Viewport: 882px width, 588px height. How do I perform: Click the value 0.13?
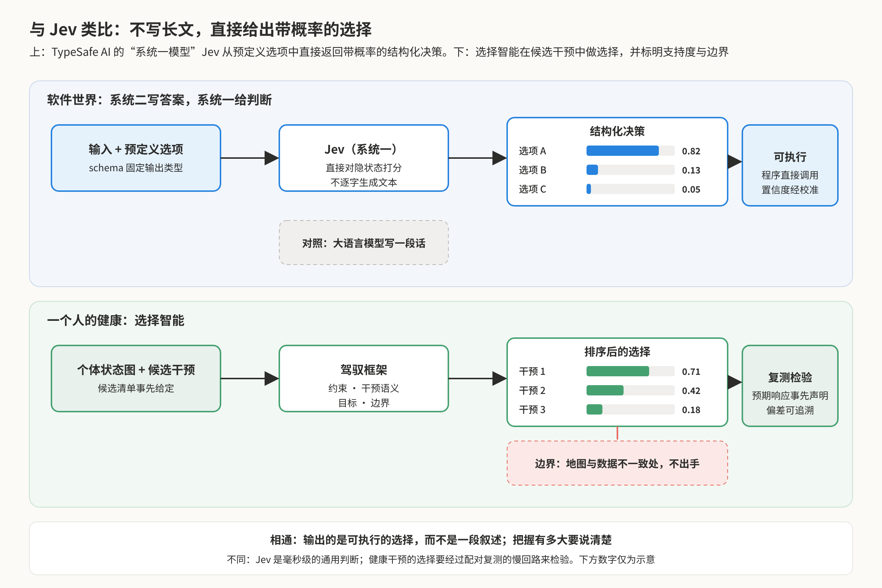pos(691,170)
